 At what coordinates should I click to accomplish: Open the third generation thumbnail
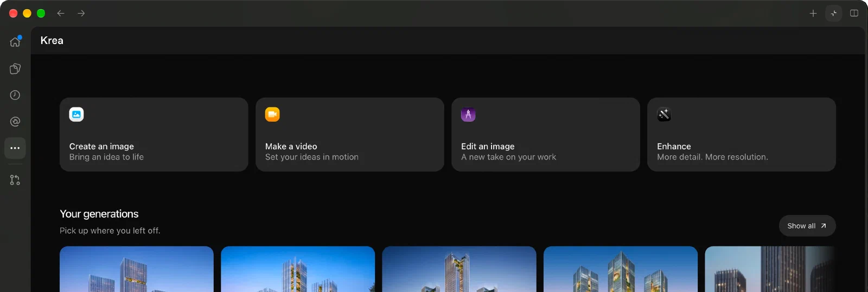459,269
